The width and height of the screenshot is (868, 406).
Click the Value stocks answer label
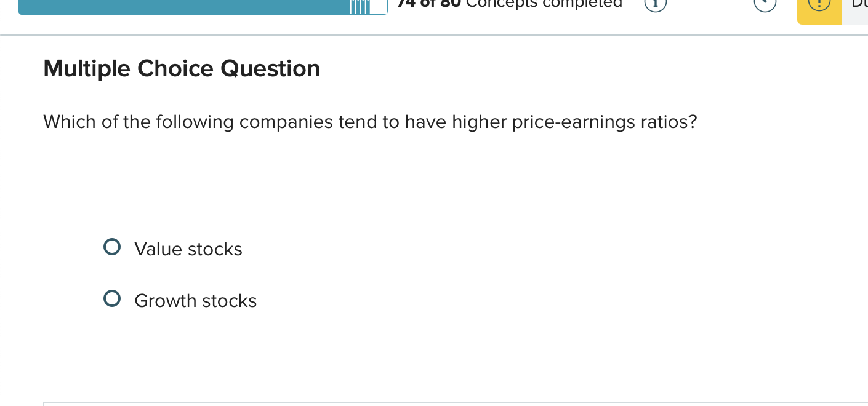[x=188, y=249]
